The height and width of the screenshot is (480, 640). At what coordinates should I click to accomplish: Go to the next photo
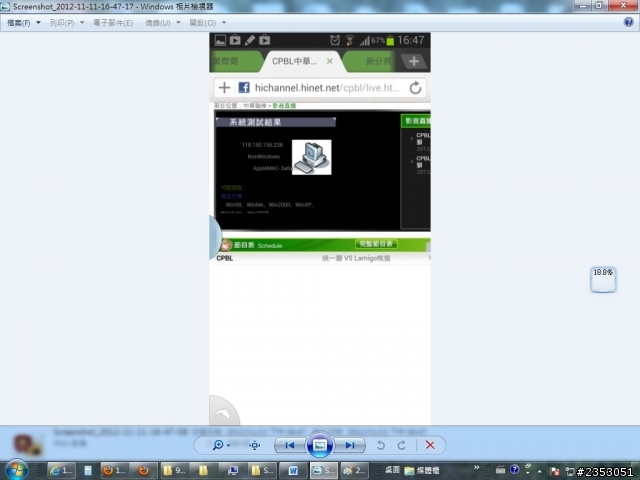point(350,445)
